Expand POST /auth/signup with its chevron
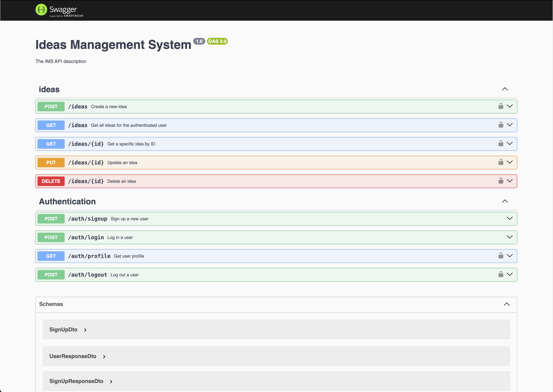 (510, 218)
